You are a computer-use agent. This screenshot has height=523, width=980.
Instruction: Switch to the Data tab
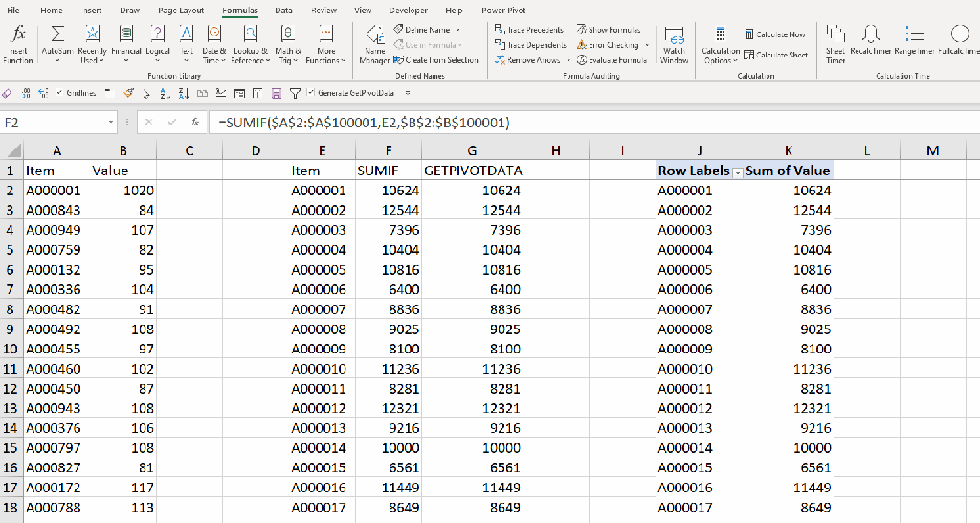tap(283, 11)
